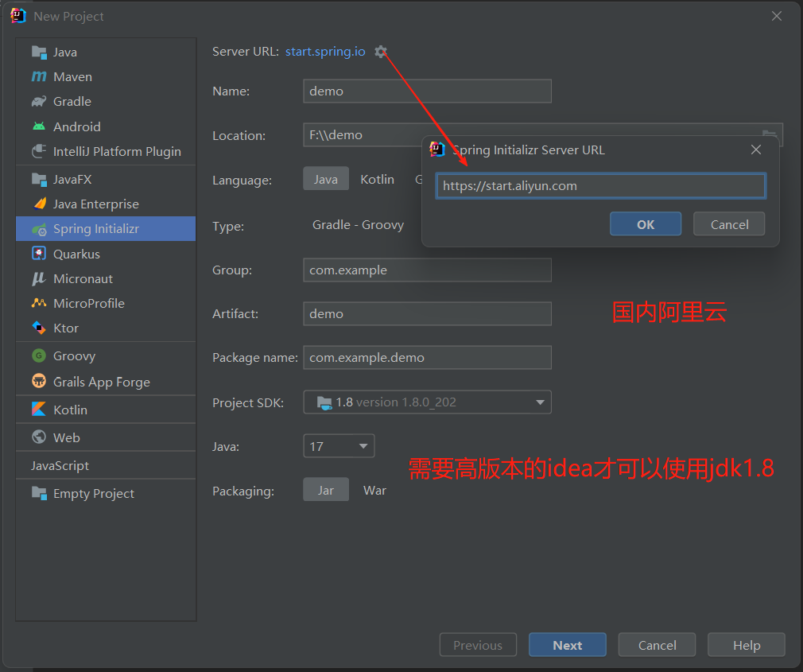Select War packaging
The width and height of the screenshot is (803, 672).
(x=375, y=490)
